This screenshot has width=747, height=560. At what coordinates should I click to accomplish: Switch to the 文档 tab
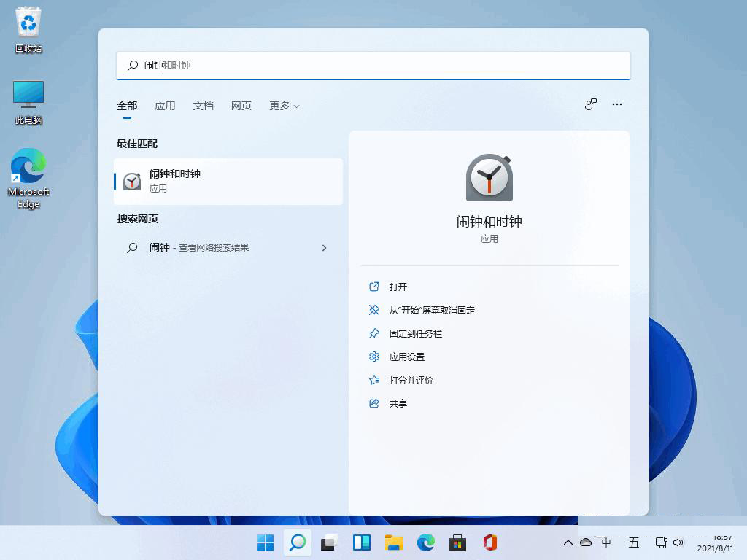[203, 106]
